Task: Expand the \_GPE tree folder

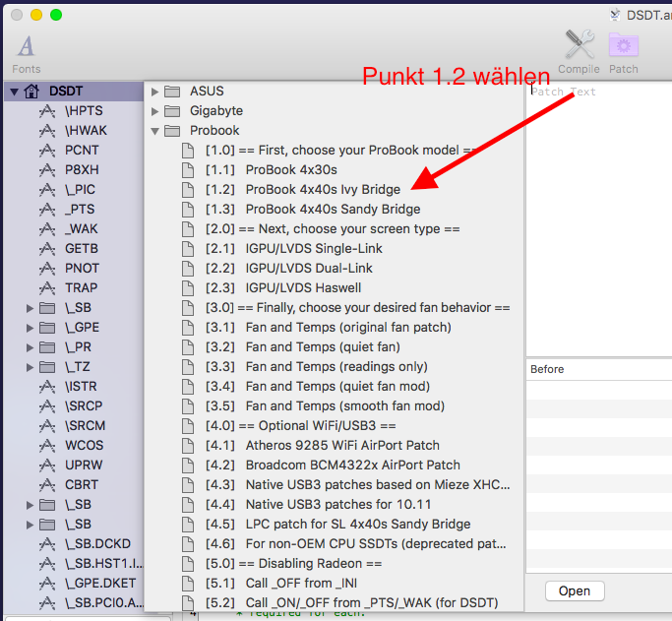Action: [x=30, y=329]
